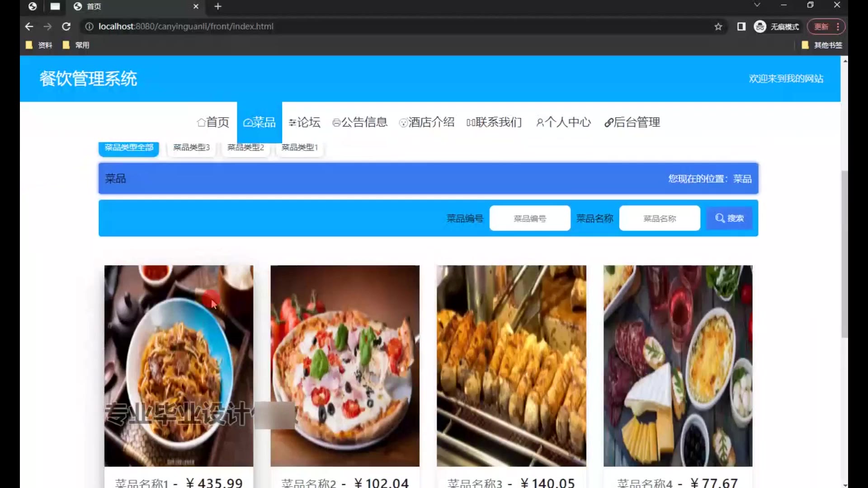Click the 搜索 search button

click(x=729, y=218)
